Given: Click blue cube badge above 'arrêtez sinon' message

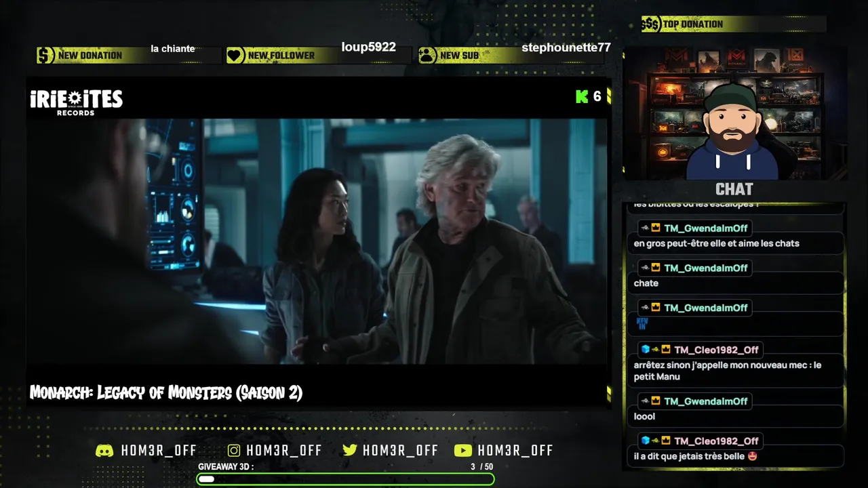Looking at the screenshot, I should [646, 350].
